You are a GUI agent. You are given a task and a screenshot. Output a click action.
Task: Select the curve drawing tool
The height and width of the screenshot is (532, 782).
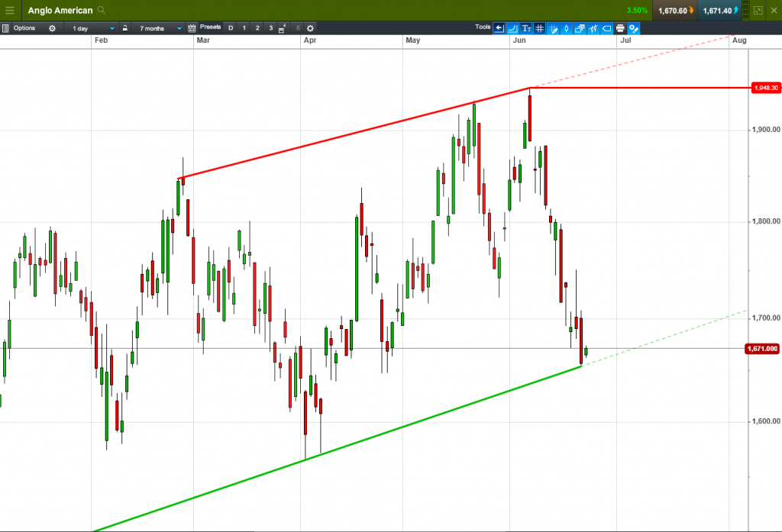(512, 28)
